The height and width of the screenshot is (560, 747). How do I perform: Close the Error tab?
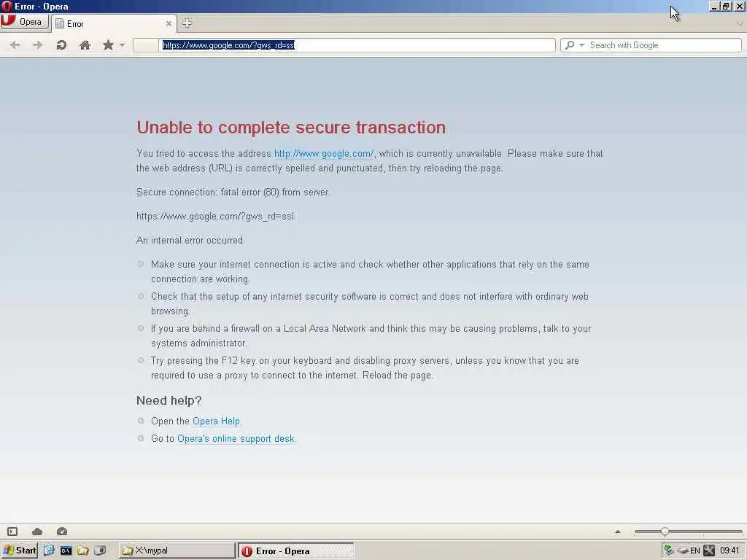coord(169,24)
